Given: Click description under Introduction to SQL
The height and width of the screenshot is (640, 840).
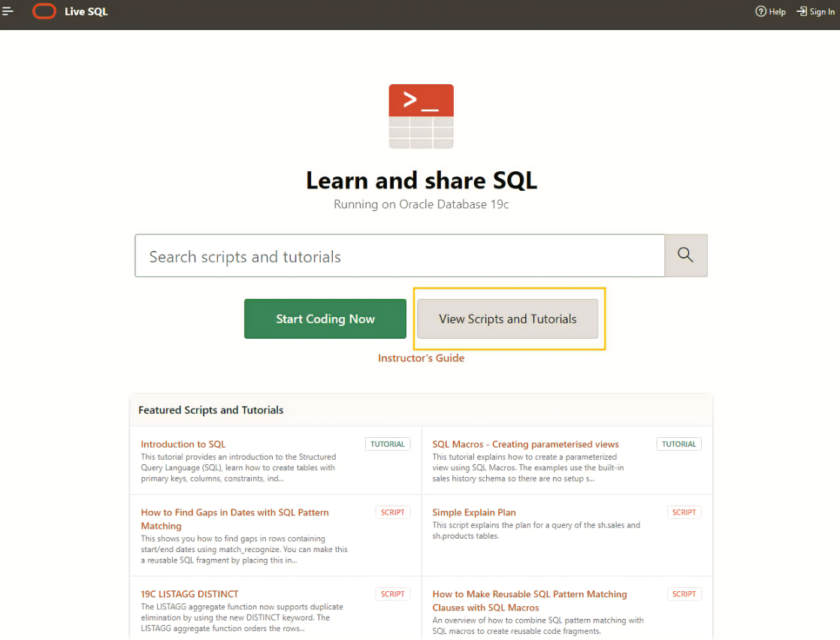Looking at the screenshot, I should [x=239, y=467].
